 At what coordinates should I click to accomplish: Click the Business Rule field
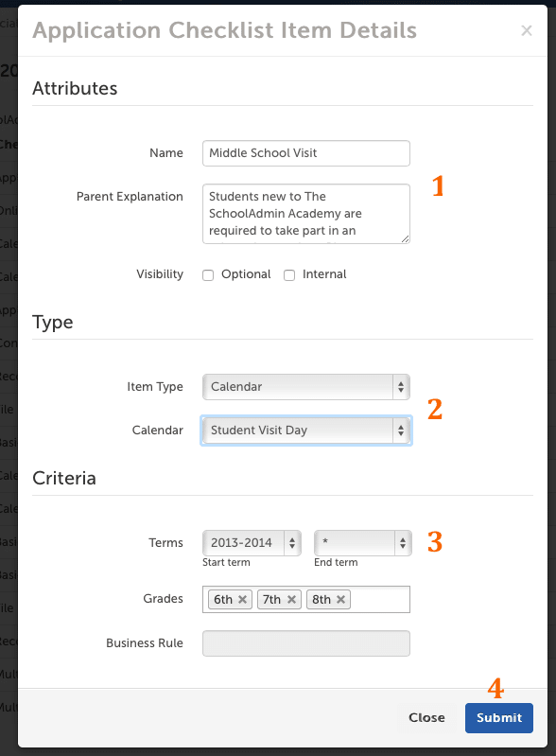point(306,643)
